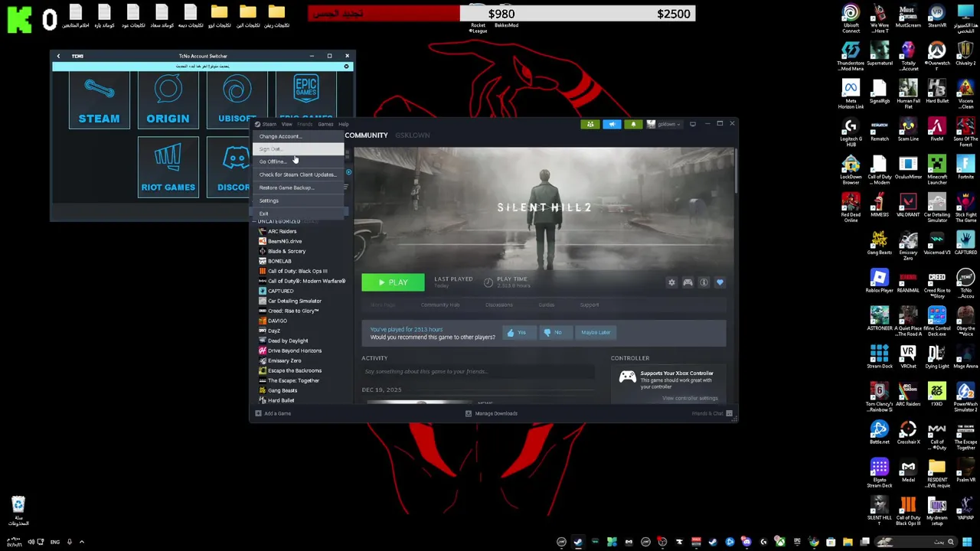Open Steam notifications bell
This screenshot has width=980, height=551.
[x=633, y=124]
